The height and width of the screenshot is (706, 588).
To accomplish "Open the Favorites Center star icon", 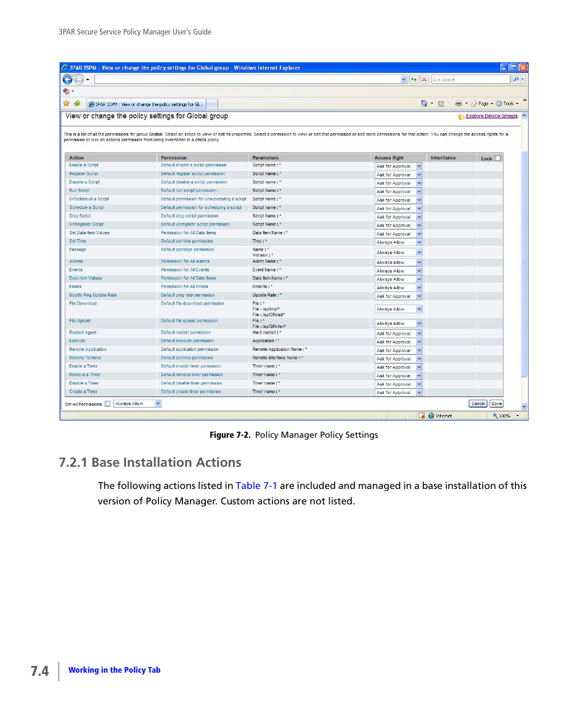I will pyautogui.click(x=67, y=104).
